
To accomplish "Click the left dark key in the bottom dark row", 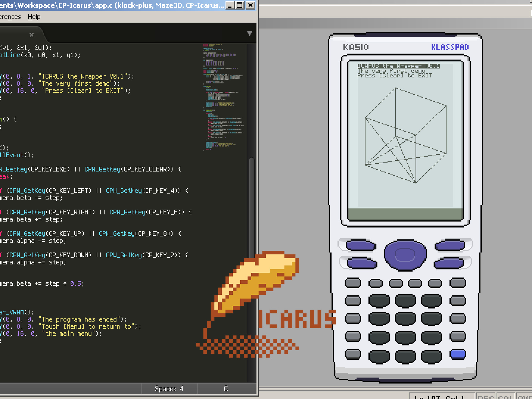I will (379, 357).
